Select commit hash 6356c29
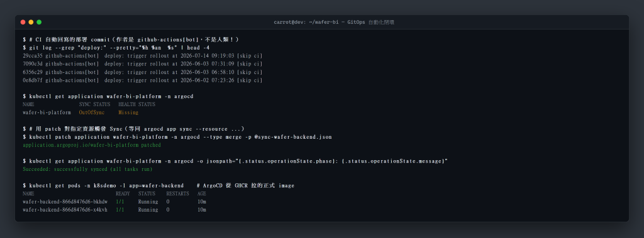644x238 pixels. [x=33, y=72]
